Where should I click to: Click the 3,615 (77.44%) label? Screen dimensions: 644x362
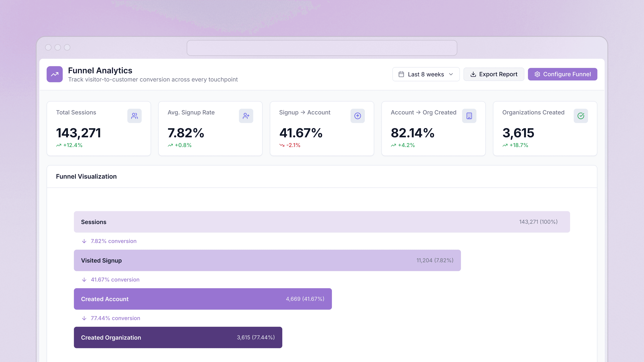coord(256,337)
